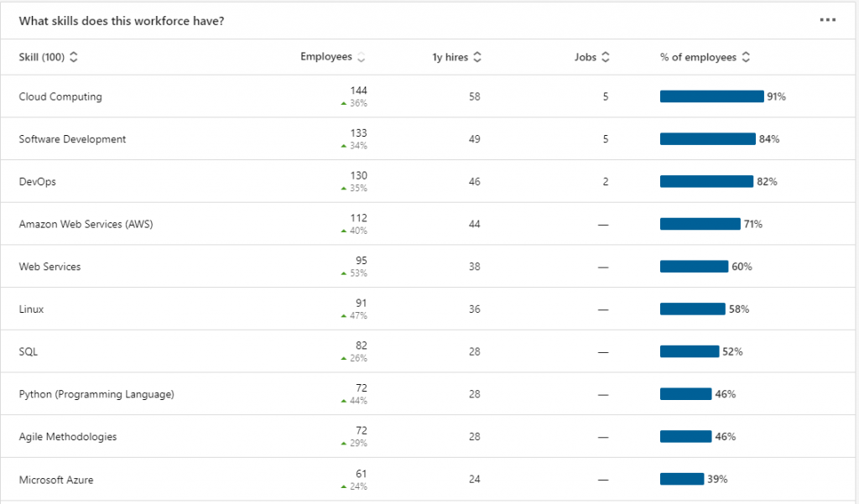The image size is (859, 504).
Task: Select the DevOps skill entry
Action: (37, 182)
